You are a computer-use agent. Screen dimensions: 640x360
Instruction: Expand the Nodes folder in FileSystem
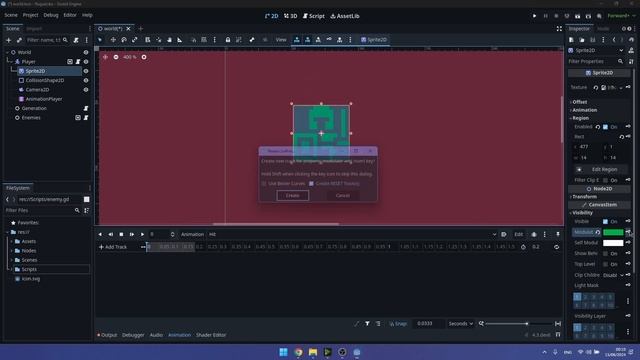click(x=11, y=251)
